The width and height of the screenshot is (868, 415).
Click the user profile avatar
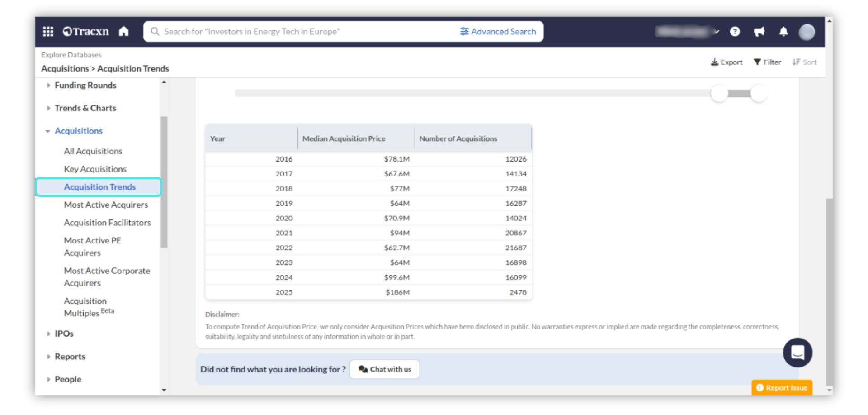tap(807, 32)
